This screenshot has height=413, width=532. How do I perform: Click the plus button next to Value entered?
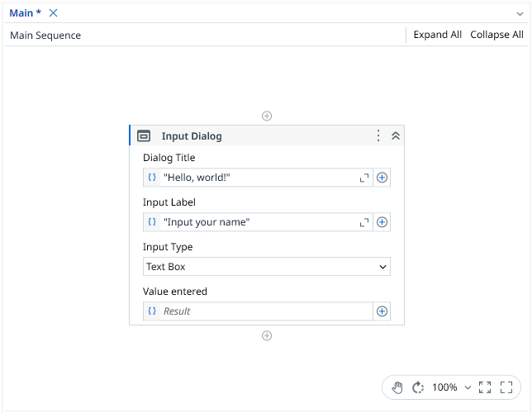coord(382,311)
